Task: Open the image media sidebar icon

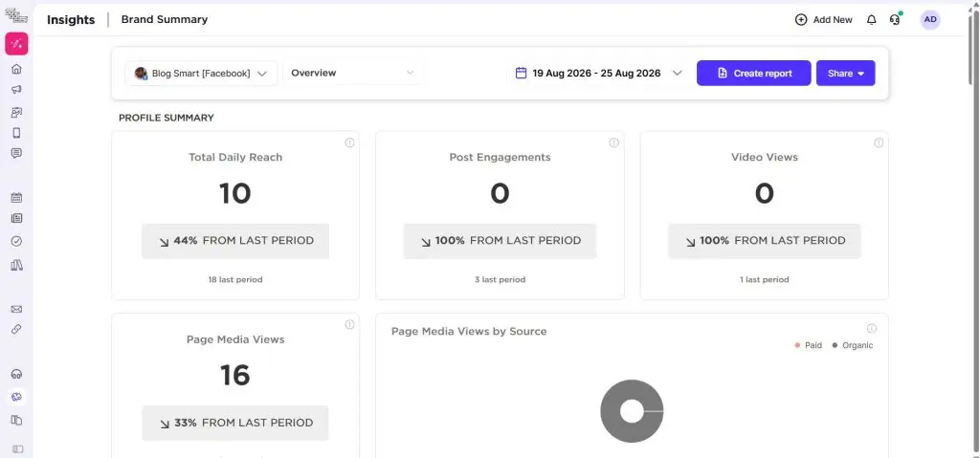Action: click(17, 113)
